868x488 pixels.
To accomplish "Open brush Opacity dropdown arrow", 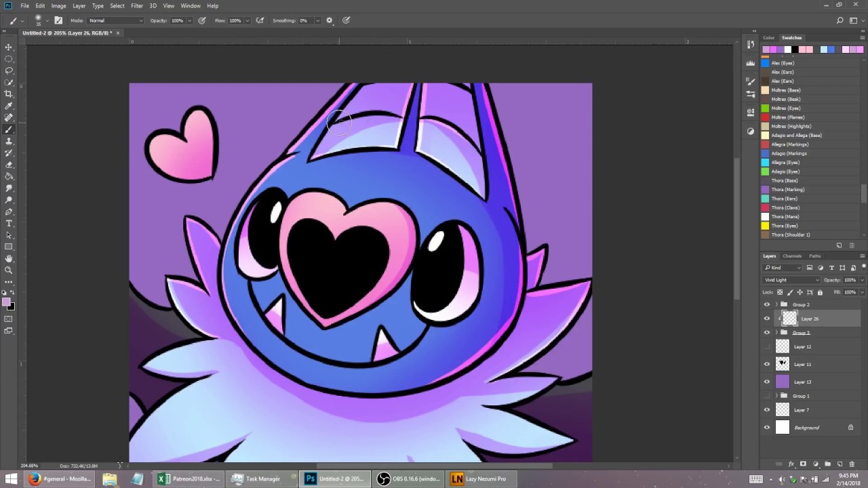I will pos(191,20).
